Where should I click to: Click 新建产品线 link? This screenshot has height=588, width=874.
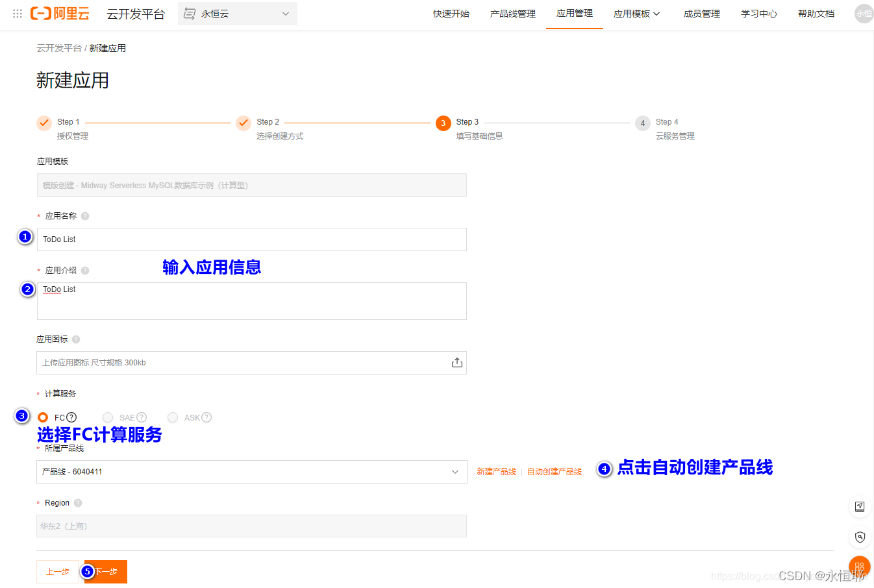pyautogui.click(x=496, y=472)
